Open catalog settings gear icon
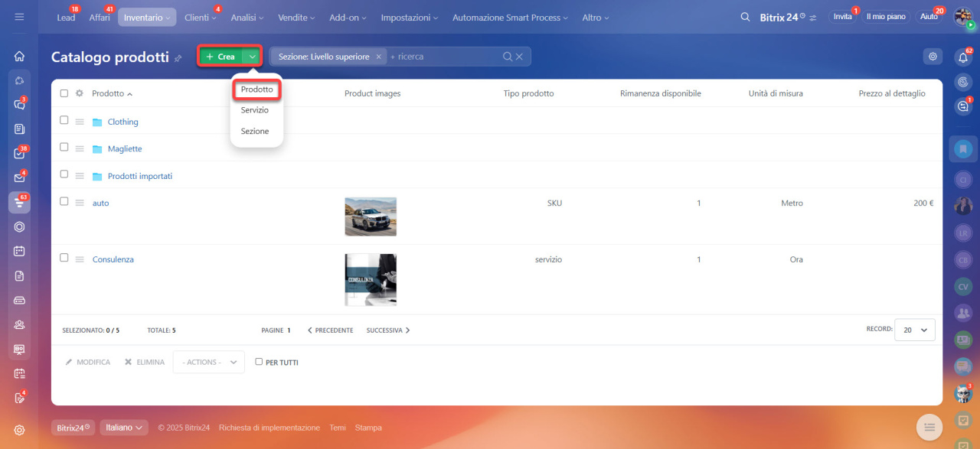 pos(932,56)
